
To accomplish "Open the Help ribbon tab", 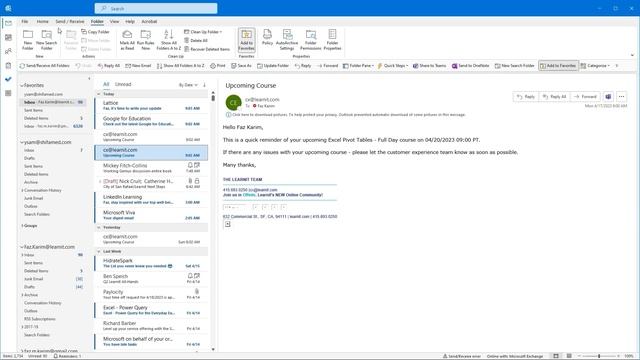I will coord(130,22).
